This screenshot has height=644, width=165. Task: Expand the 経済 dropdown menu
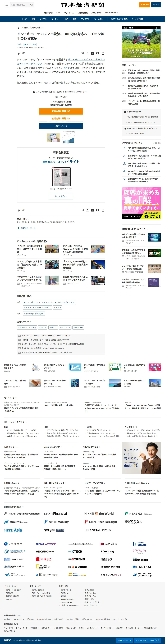click(67, 19)
